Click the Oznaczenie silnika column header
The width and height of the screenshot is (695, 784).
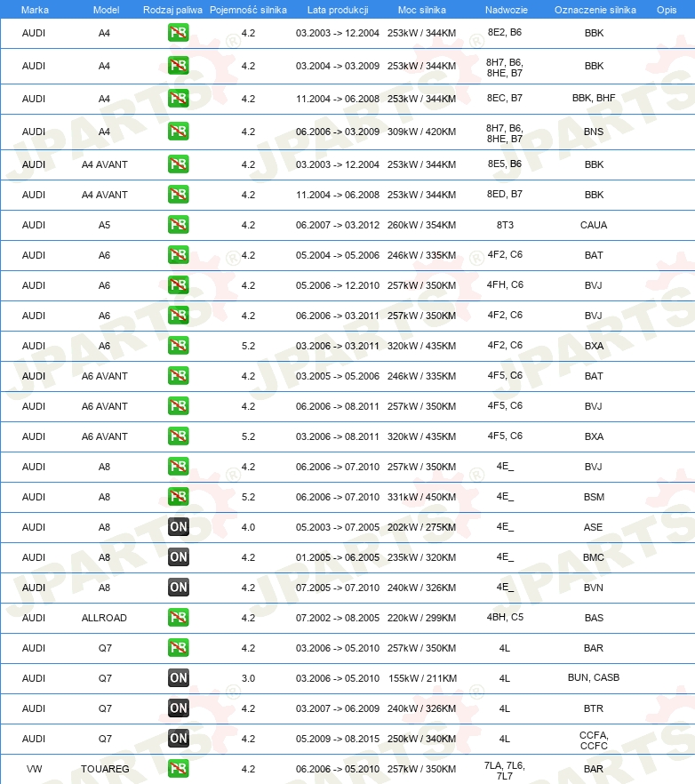pyautogui.click(x=595, y=10)
